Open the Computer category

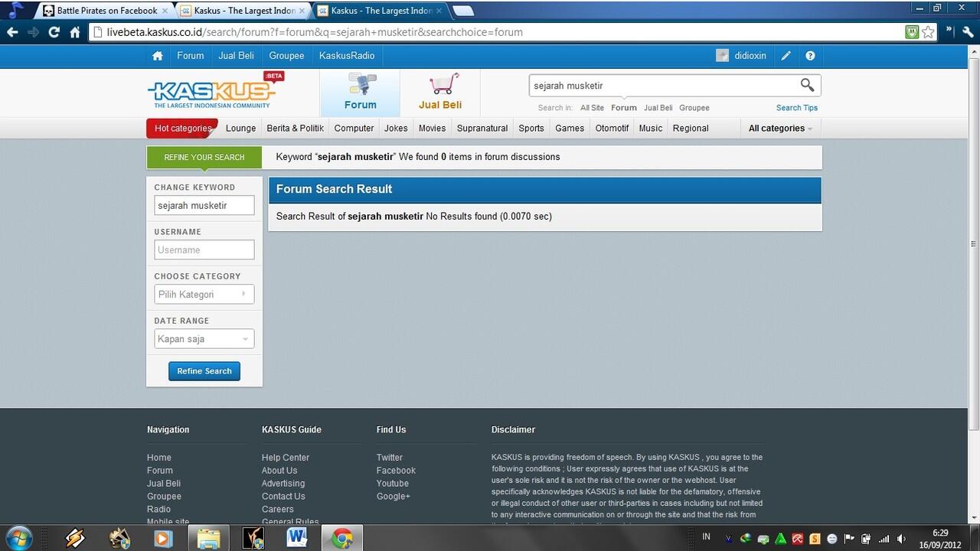[354, 129]
